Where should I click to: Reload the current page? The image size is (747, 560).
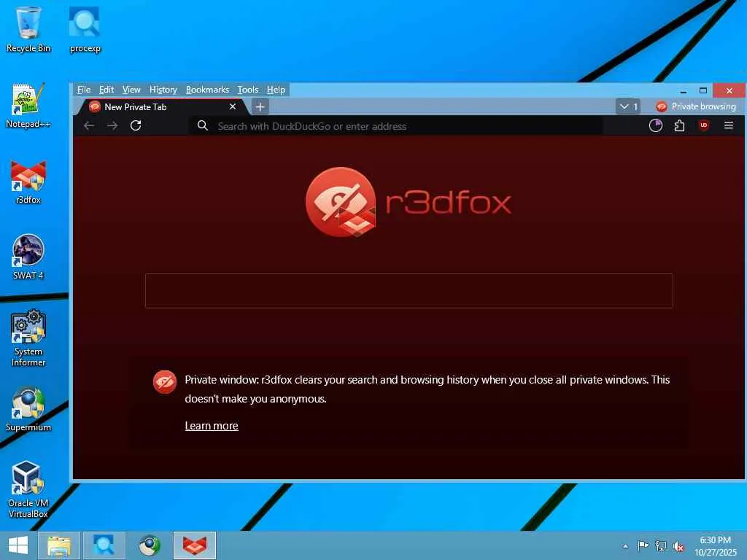point(136,125)
